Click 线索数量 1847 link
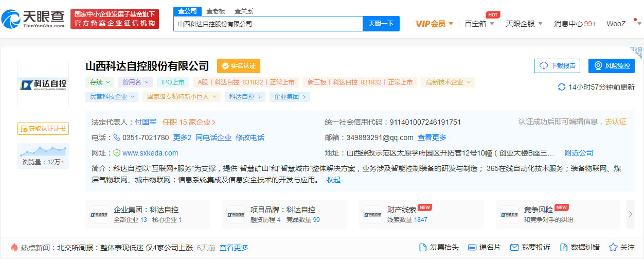 point(407,219)
